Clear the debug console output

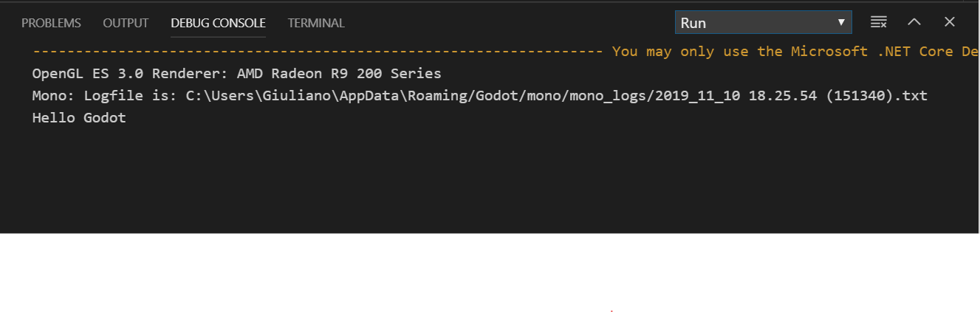pyautogui.click(x=878, y=22)
